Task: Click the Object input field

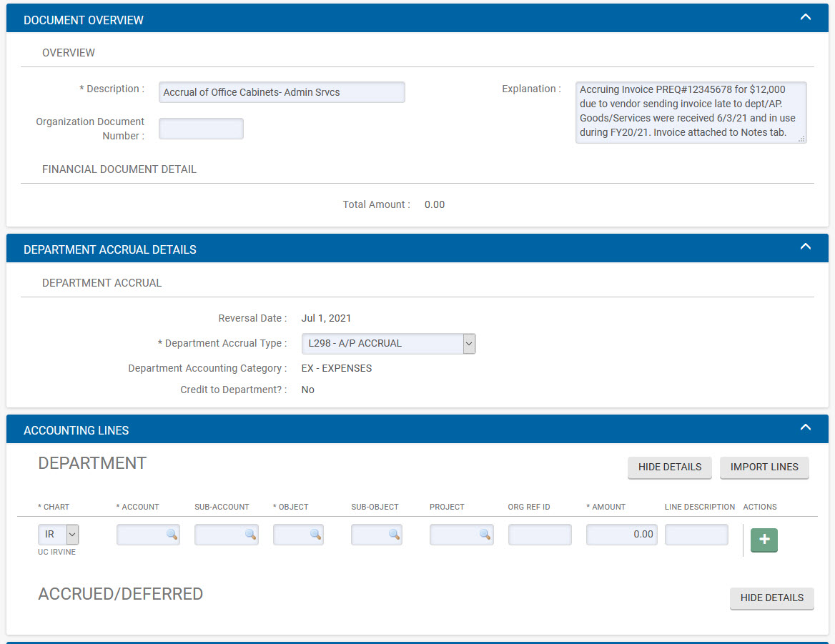Action: 298,535
